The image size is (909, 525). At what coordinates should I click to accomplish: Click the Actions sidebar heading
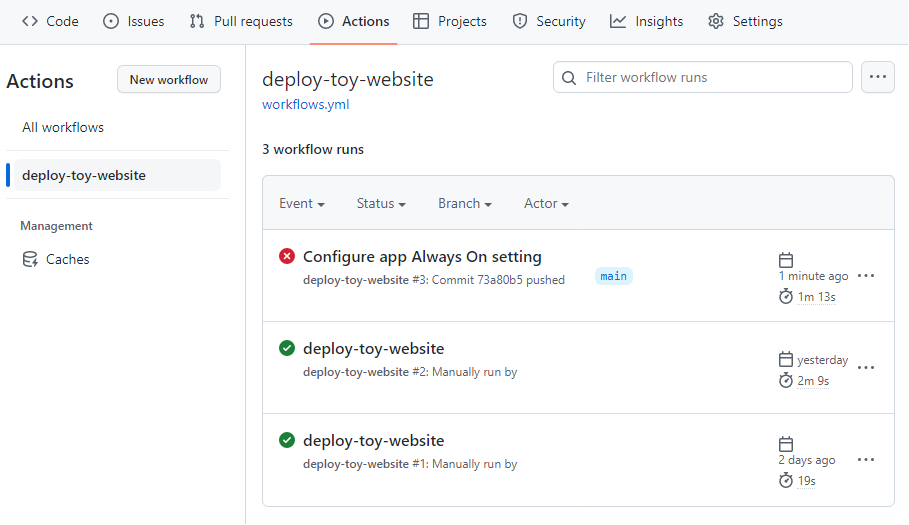40,81
